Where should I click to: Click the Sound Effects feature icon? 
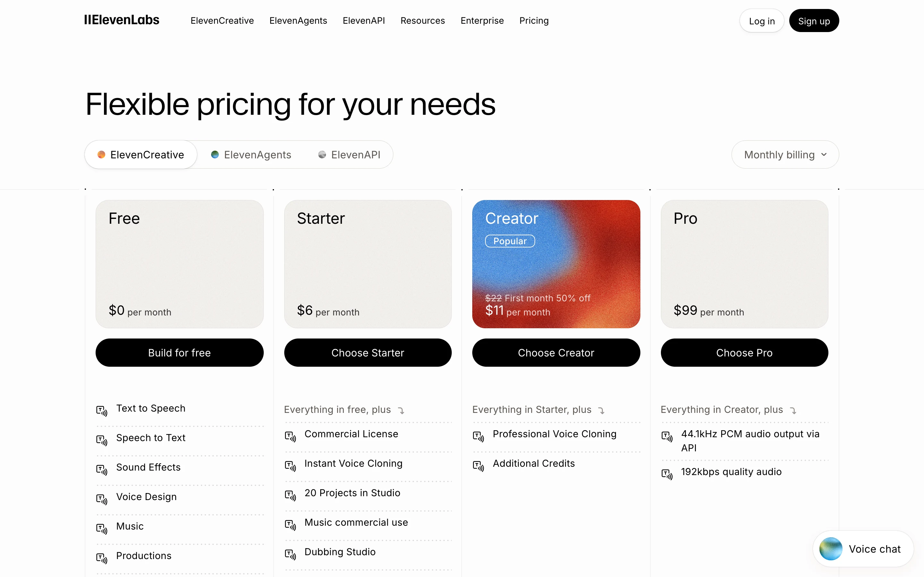tap(102, 469)
